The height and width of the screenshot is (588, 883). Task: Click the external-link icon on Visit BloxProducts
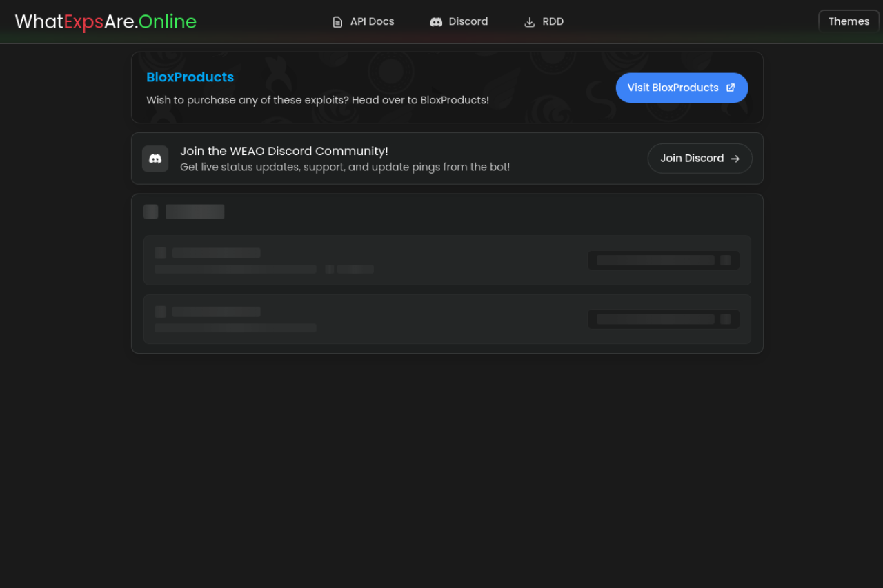[731, 88]
